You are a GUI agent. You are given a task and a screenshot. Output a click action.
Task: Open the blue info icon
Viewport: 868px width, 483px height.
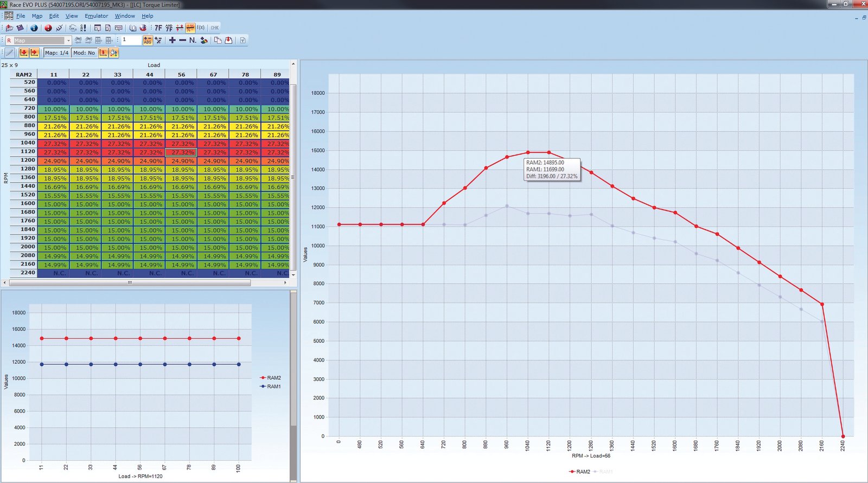point(34,28)
